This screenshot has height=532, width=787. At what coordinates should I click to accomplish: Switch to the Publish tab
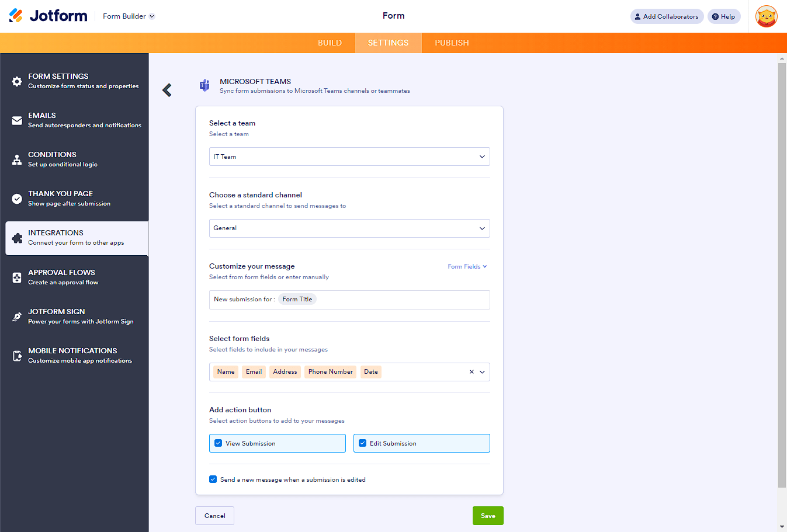pyautogui.click(x=452, y=43)
